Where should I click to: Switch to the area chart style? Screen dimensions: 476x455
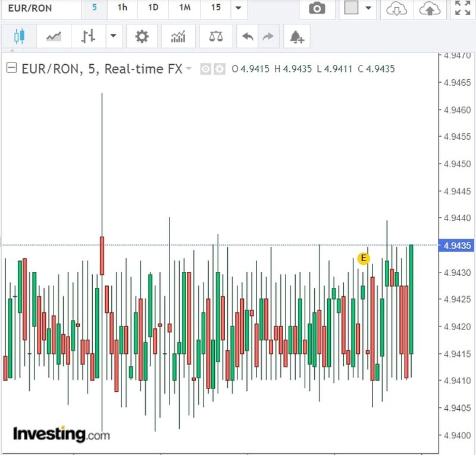(x=54, y=37)
